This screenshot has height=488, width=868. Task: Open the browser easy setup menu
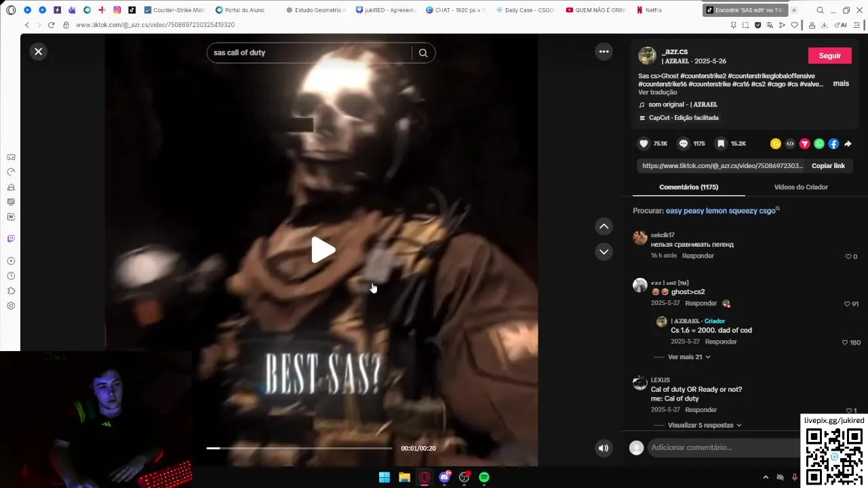pyautogui.click(x=856, y=25)
